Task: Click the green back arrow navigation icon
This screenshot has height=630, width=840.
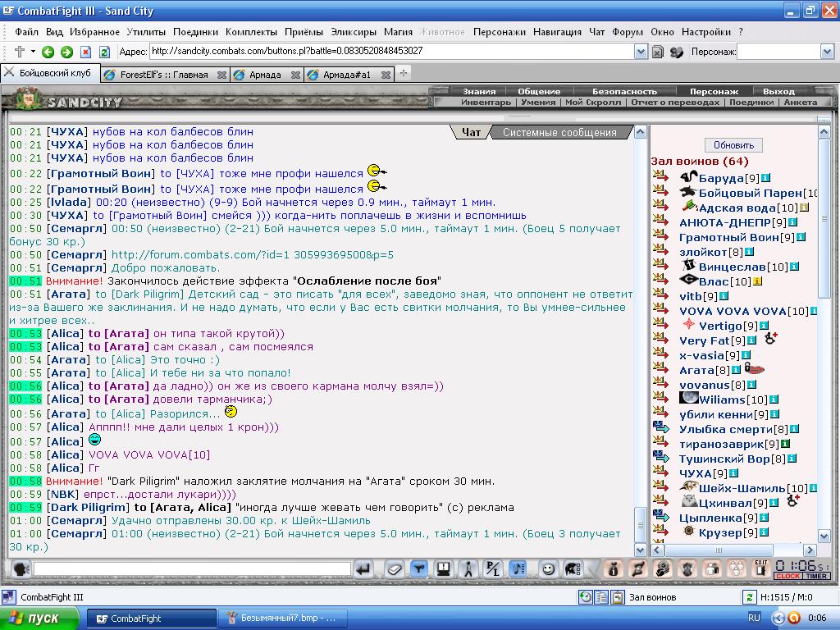Action: click(48, 52)
